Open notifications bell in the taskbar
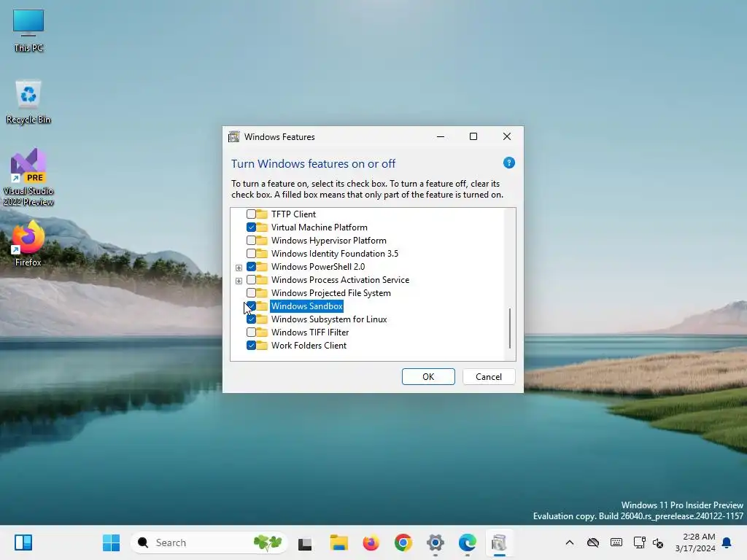747x560 pixels. (x=727, y=542)
